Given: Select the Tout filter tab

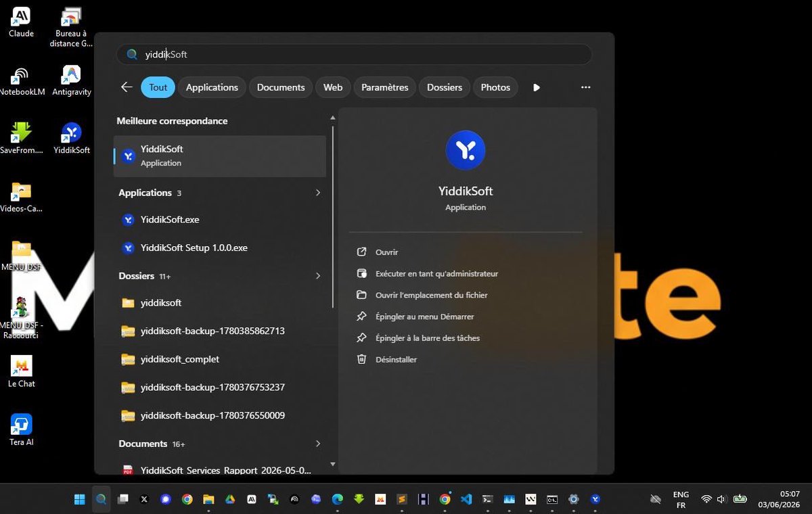Looking at the screenshot, I should point(158,87).
